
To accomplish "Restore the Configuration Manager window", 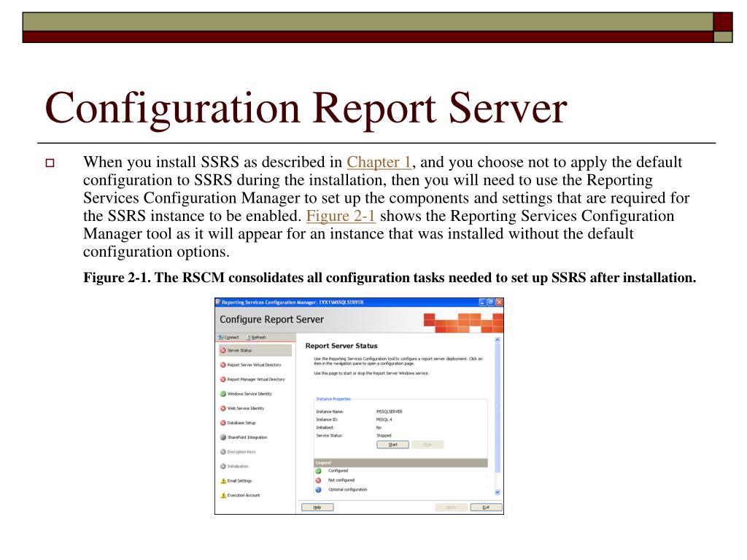I will tap(491, 303).
